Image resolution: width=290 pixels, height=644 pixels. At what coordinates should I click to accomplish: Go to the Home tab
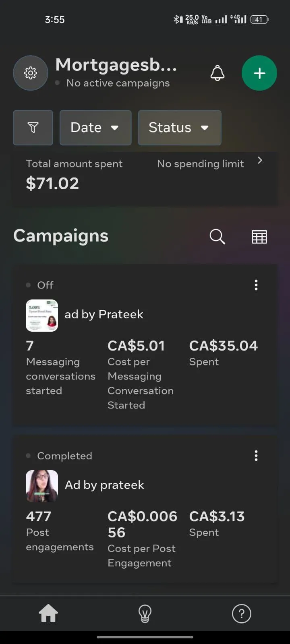pos(48,614)
